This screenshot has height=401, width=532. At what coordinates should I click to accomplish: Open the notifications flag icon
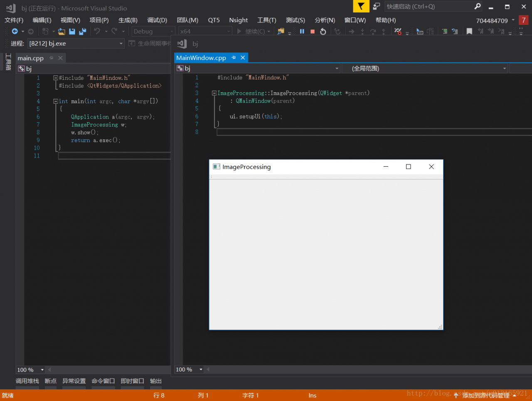coord(361,6)
